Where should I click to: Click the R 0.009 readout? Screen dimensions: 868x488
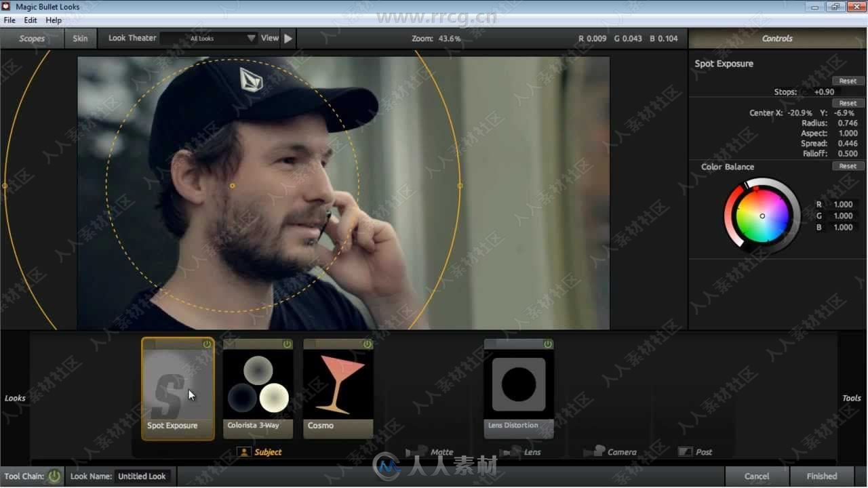pos(593,39)
